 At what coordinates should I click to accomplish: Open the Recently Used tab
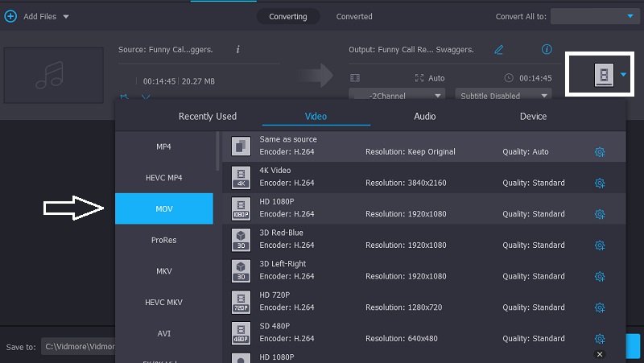208,117
